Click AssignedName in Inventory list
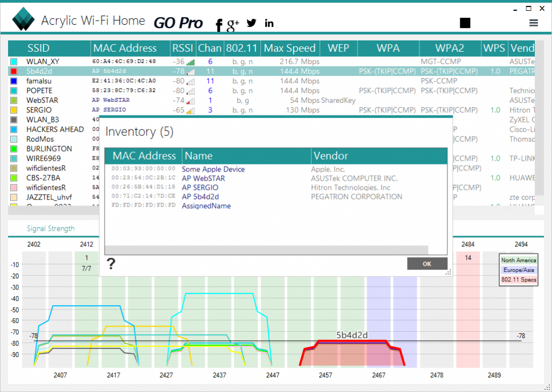This screenshot has height=392, width=552. coord(206,205)
